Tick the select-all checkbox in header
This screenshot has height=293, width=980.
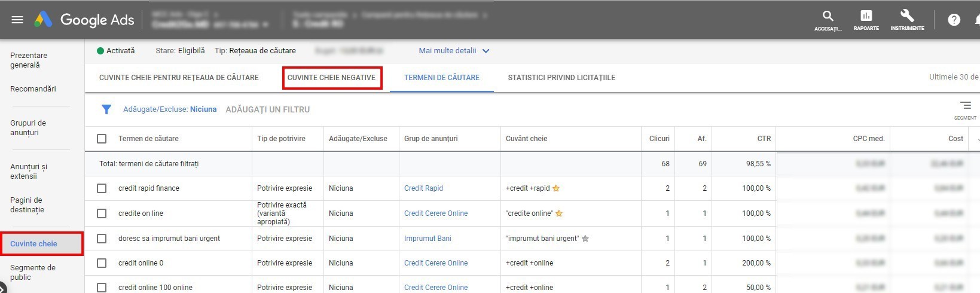pos(102,139)
